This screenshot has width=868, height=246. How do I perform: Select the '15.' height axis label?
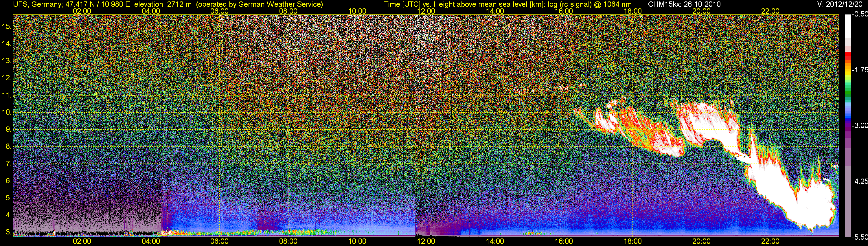point(7,26)
